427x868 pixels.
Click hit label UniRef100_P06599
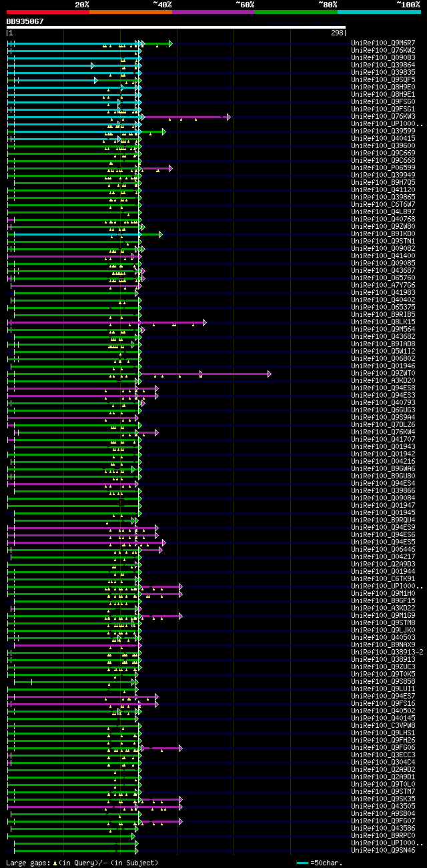(383, 168)
